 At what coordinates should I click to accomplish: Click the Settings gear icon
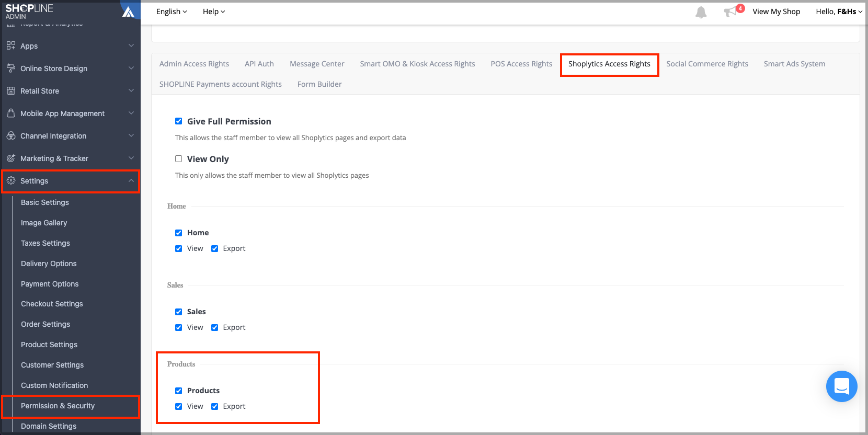click(x=11, y=180)
